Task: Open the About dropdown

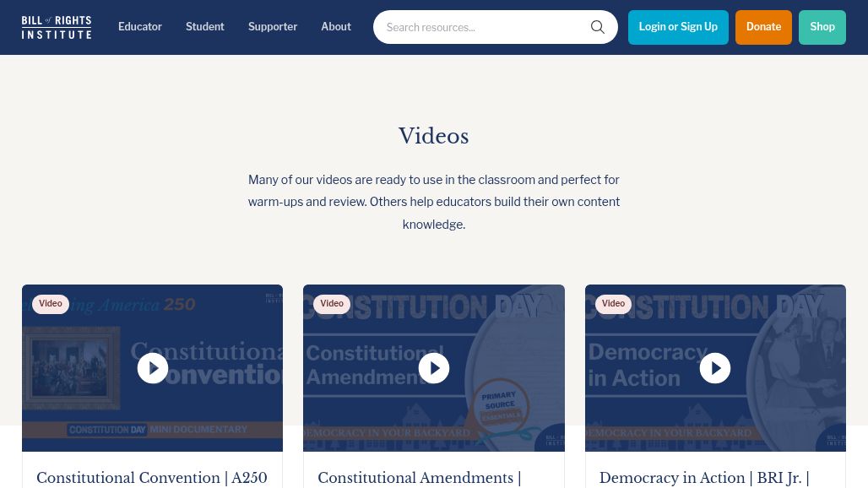Action: (336, 26)
